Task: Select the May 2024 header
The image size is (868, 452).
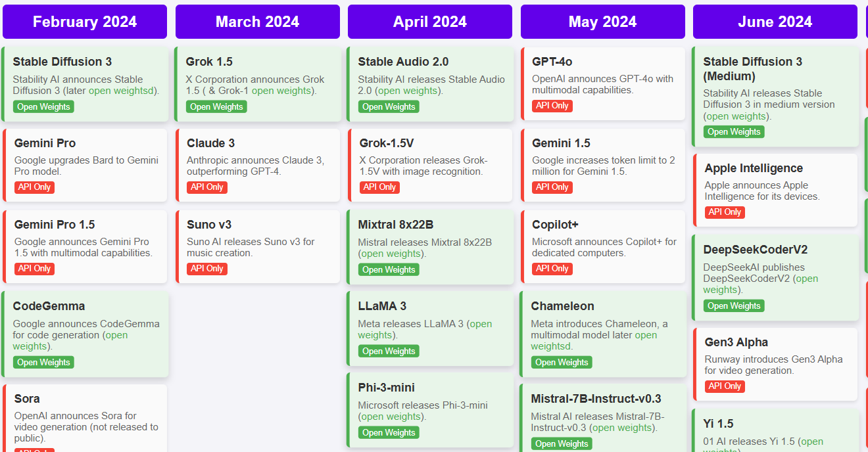Action: point(603,22)
